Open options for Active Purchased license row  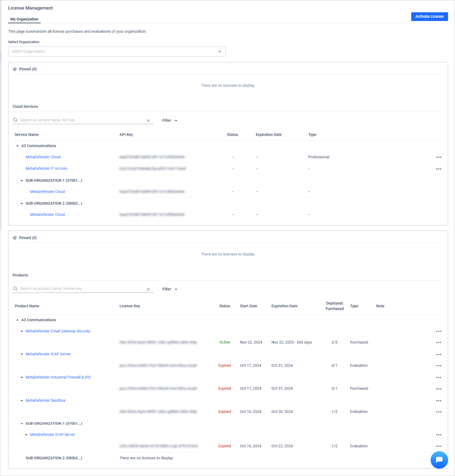tap(438, 342)
